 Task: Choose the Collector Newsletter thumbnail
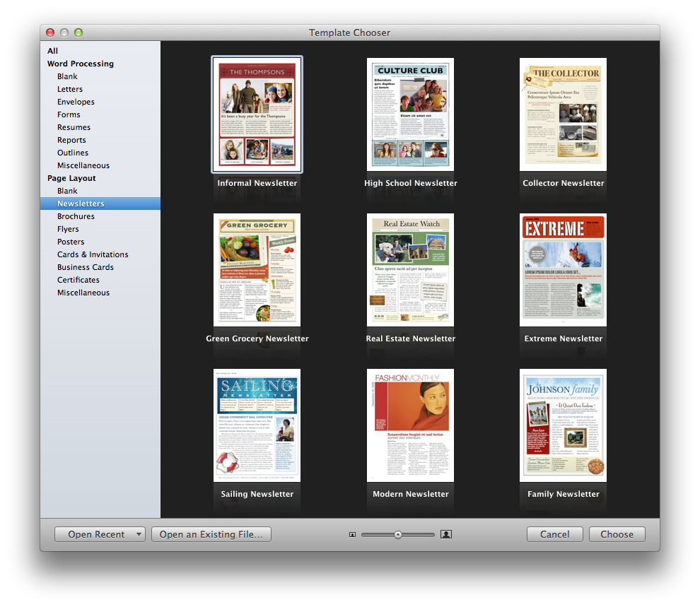[x=563, y=114]
